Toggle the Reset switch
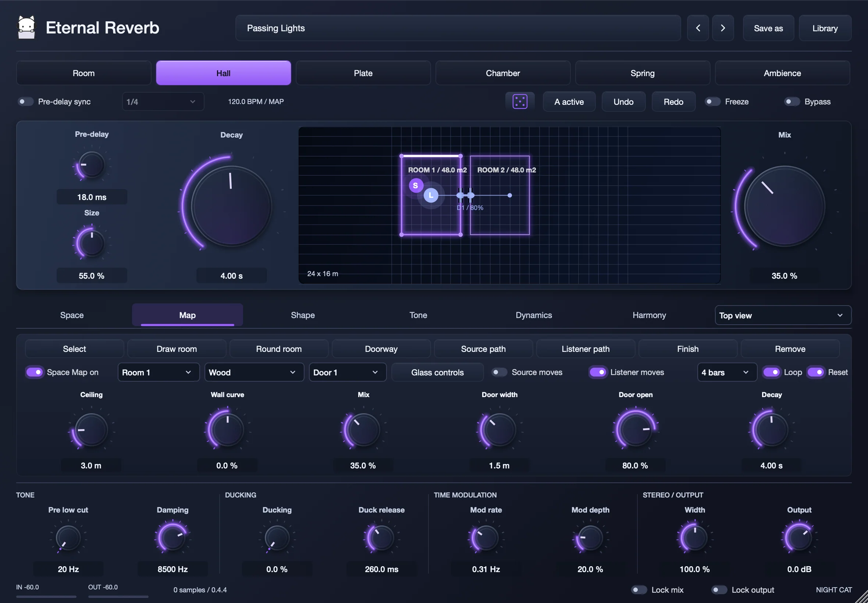This screenshot has height=603, width=868. [x=816, y=372]
